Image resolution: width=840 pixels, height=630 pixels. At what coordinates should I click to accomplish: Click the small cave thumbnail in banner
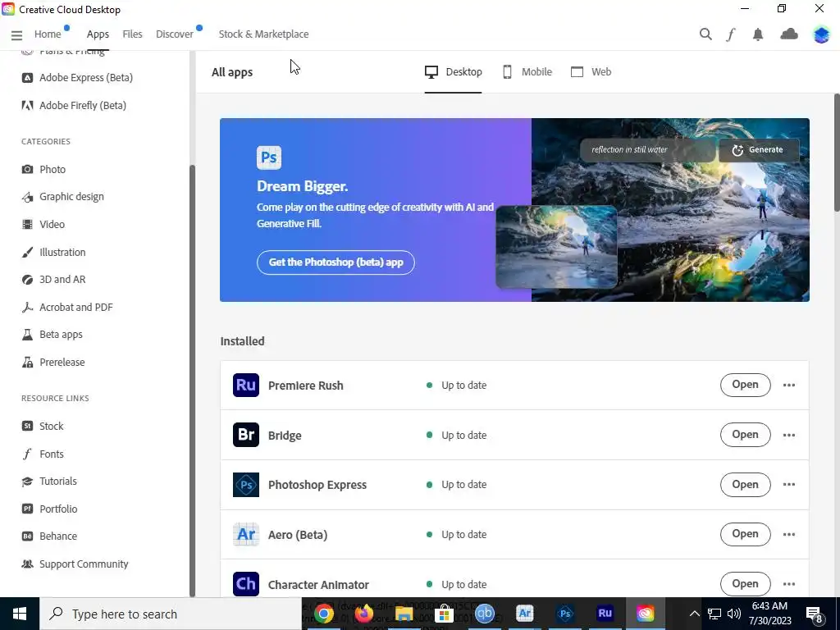tap(557, 247)
